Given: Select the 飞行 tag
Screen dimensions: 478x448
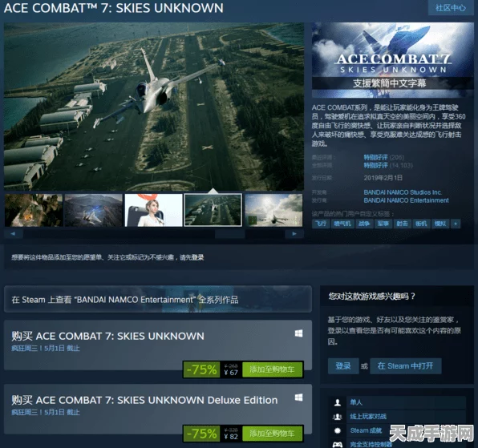Looking at the screenshot, I should tap(321, 224).
